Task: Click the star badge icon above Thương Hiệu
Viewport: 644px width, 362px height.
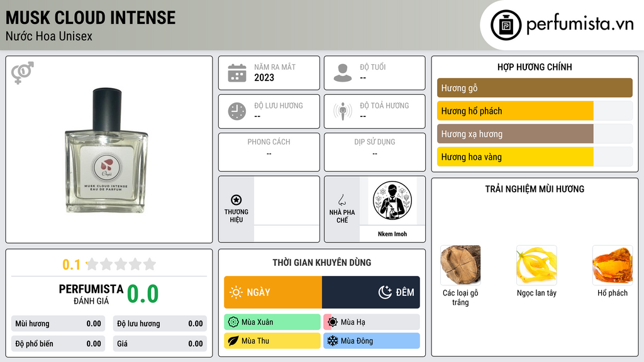Action: [x=236, y=200]
